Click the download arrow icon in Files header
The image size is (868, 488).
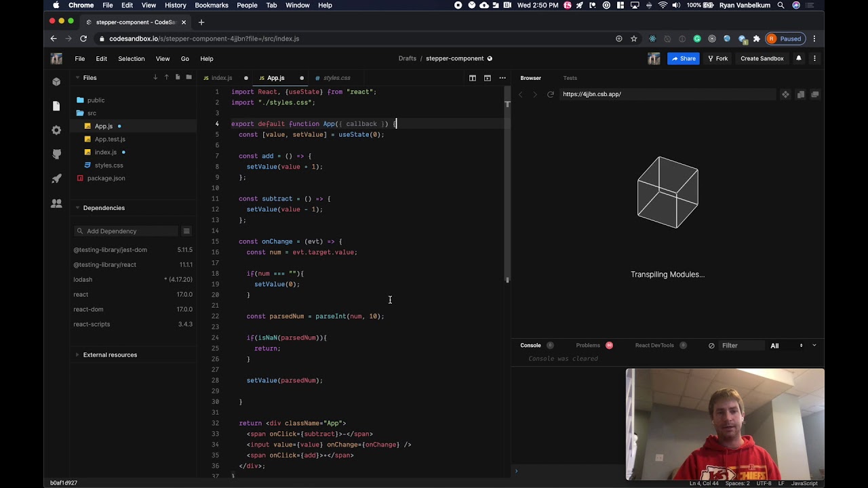[x=155, y=77]
